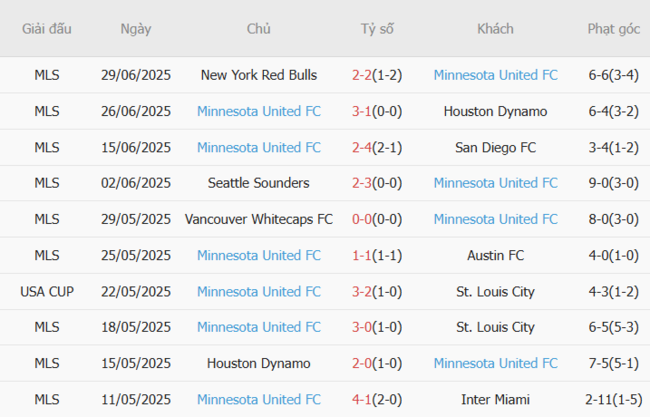Click the San Diego FC team name
The image size is (650, 417).
pyautogui.click(x=495, y=147)
